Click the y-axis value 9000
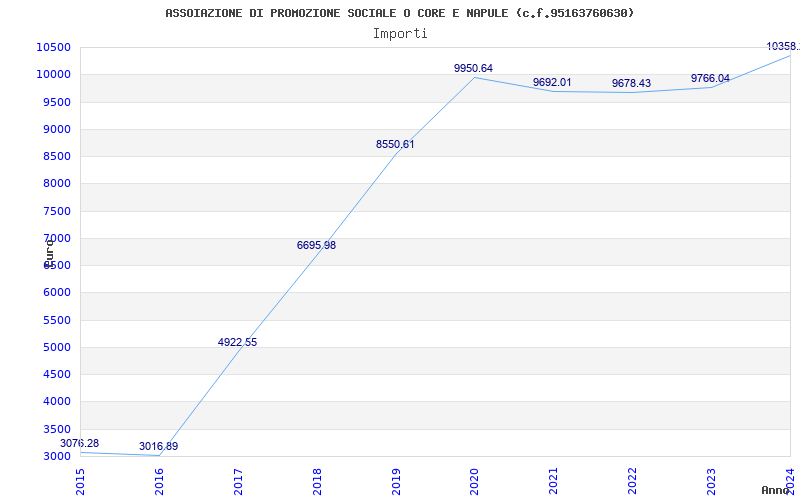800x500 pixels. 57,129
